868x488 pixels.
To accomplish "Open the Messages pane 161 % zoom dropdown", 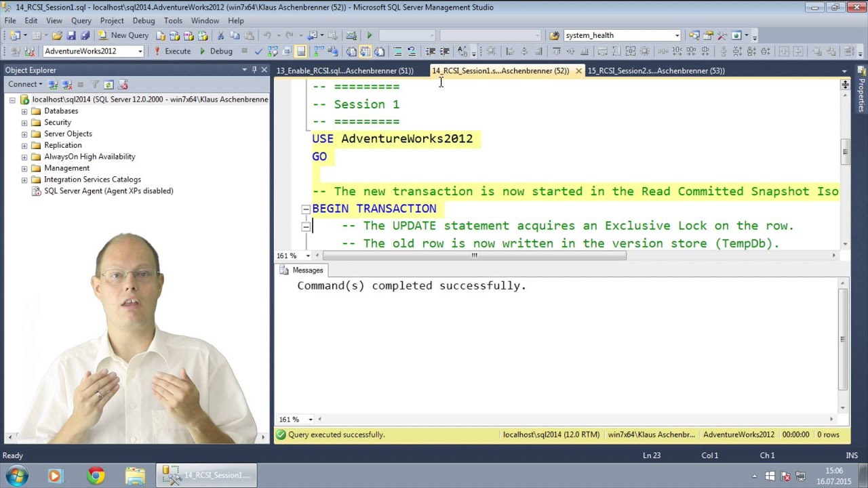I will (x=310, y=420).
